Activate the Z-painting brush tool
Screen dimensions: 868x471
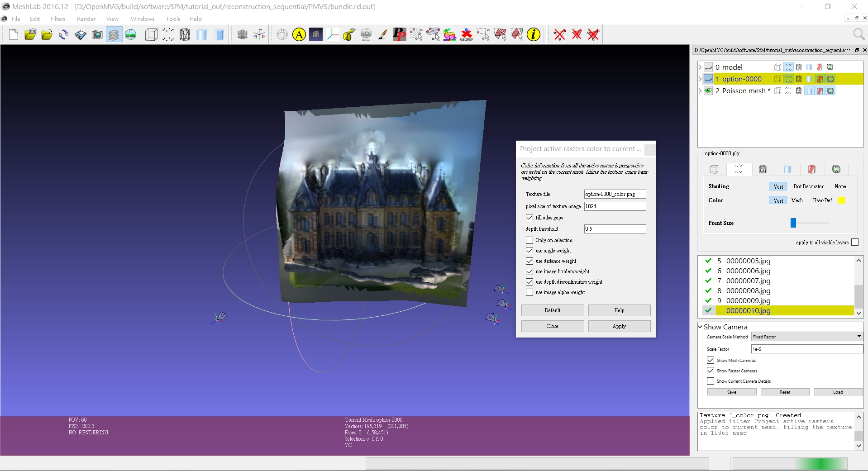tap(382, 34)
